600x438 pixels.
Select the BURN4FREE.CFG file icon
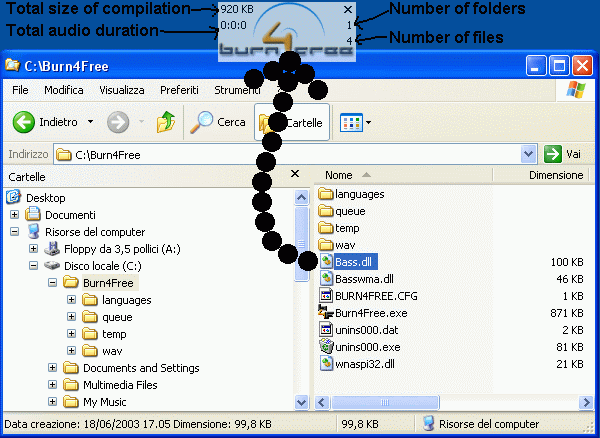(326, 296)
